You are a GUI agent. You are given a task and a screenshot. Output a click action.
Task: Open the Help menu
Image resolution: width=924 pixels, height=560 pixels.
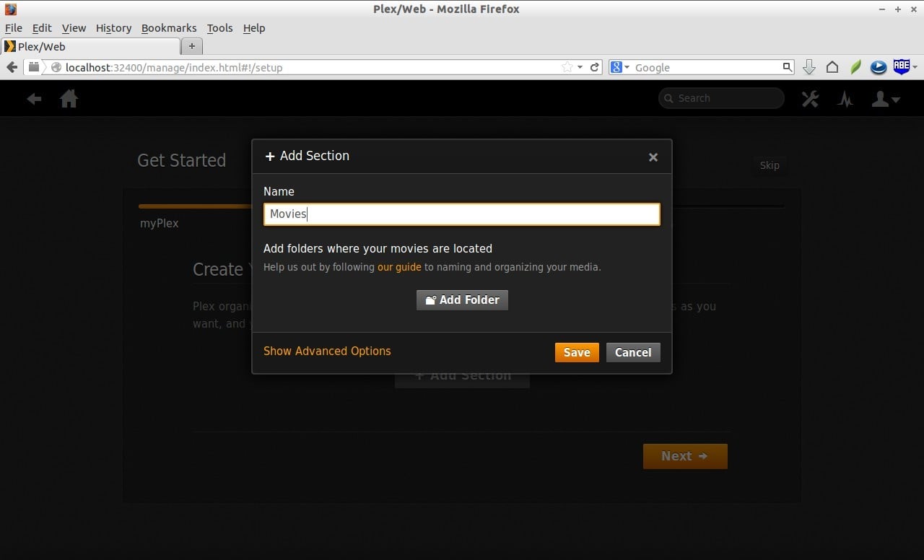[x=254, y=28]
